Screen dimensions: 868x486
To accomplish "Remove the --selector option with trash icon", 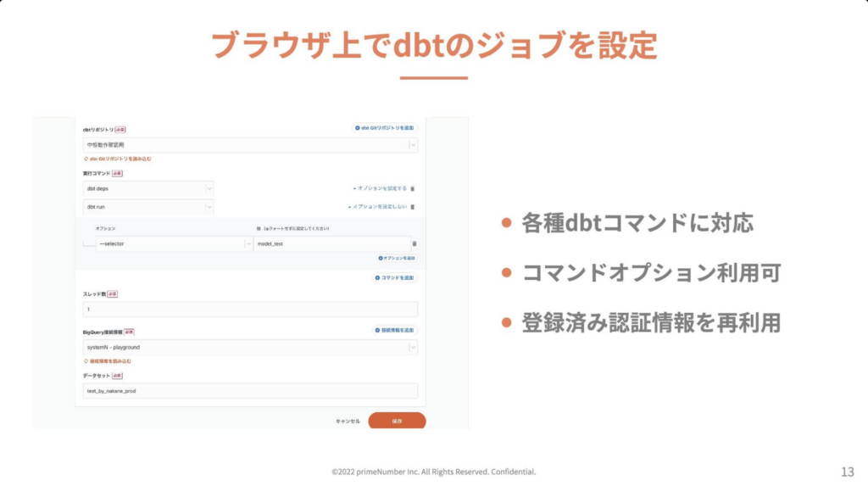I will [x=415, y=243].
